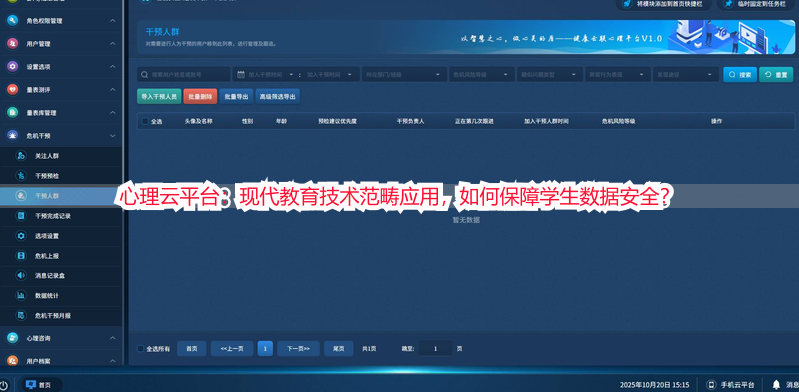This screenshot has height=392, width=799.
Task: Click the 手机云平台 phone icon
Action: (x=711, y=385)
